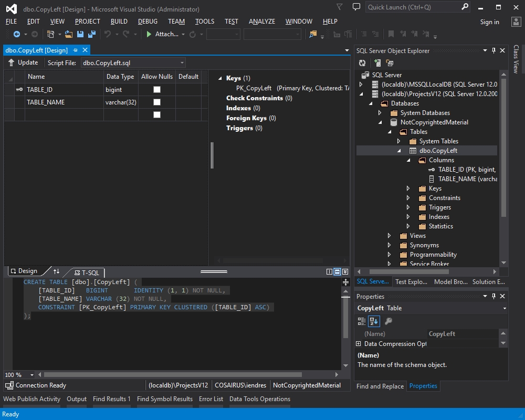Click the Save All icon
Viewport: 525px width, 420px height.
(91, 34)
